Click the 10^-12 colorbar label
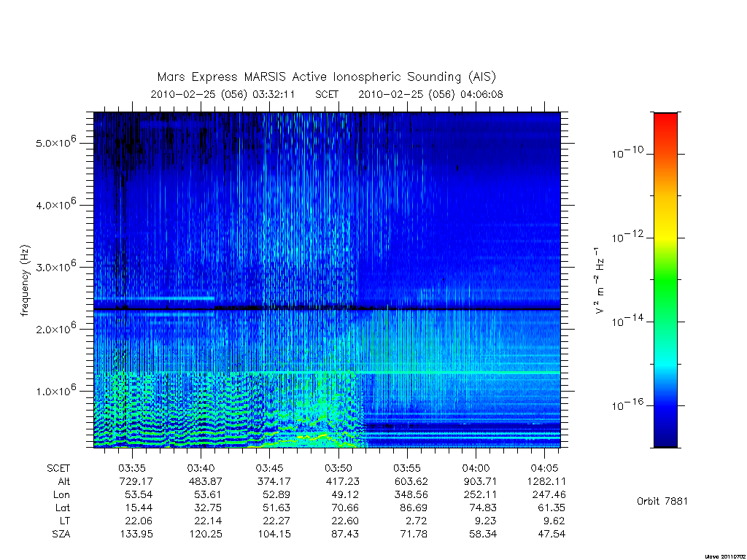 click(x=627, y=237)
